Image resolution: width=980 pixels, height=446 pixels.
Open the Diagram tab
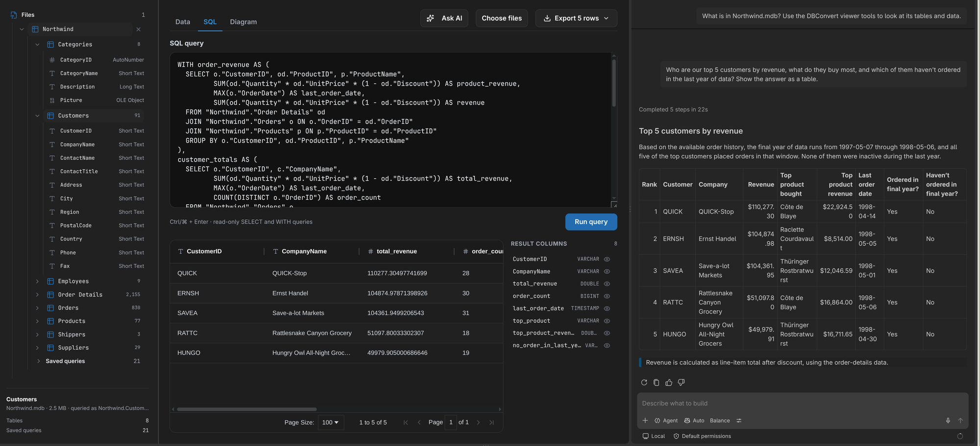(x=244, y=22)
